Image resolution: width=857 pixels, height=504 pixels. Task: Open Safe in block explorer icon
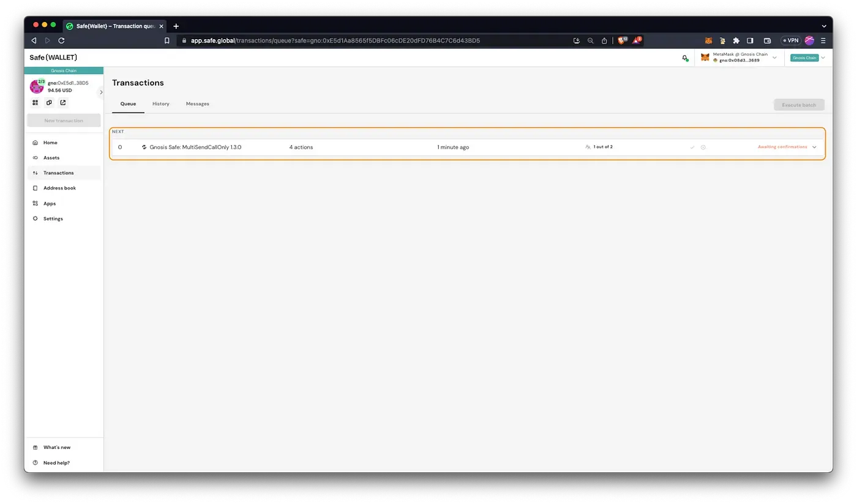[63, 103]
